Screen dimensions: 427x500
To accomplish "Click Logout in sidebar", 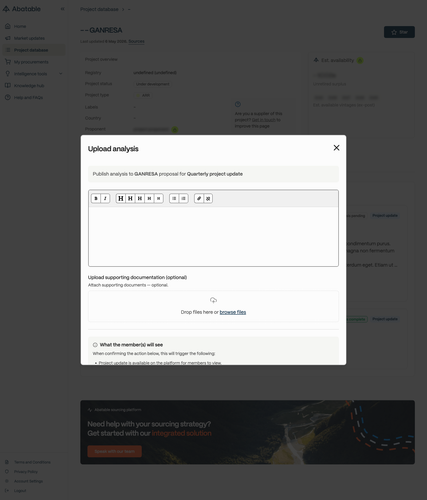I will click(x=20, y=491).
